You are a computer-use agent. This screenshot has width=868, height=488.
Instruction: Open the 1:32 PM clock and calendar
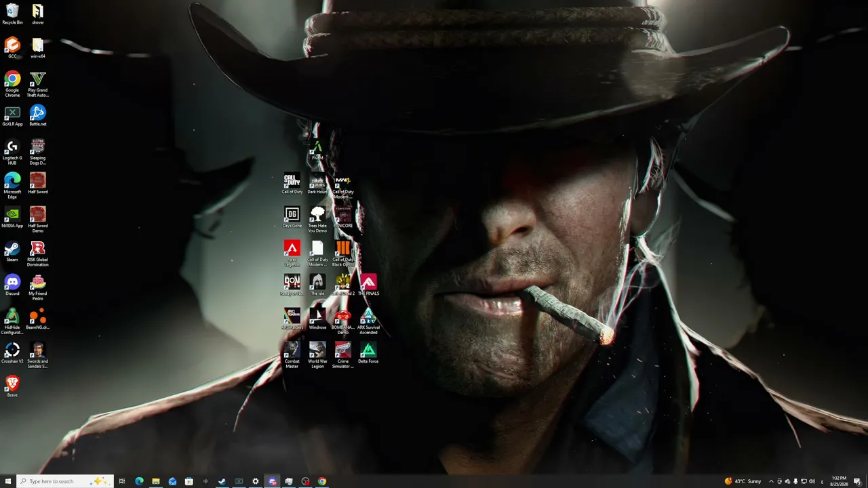click(x=839, y=481)
